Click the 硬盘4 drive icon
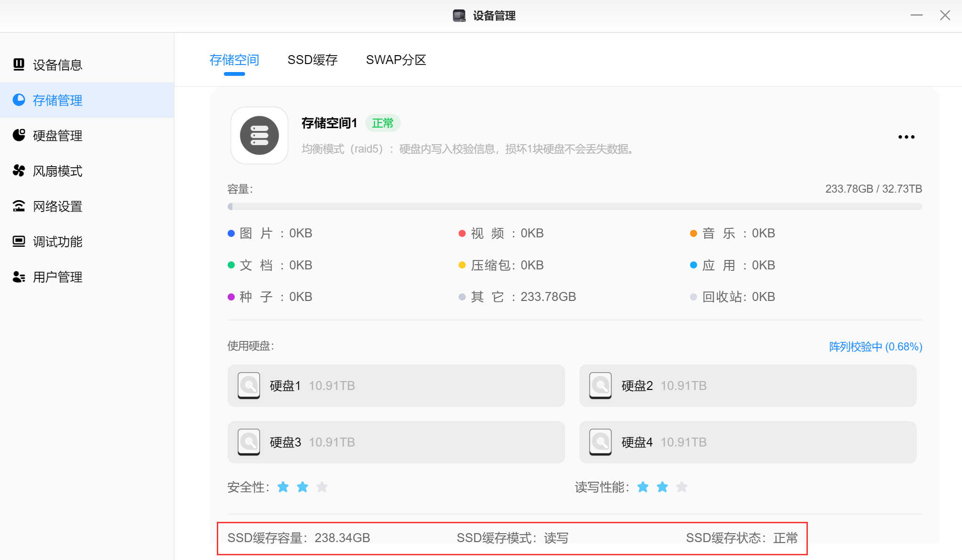 click(600, 442)
